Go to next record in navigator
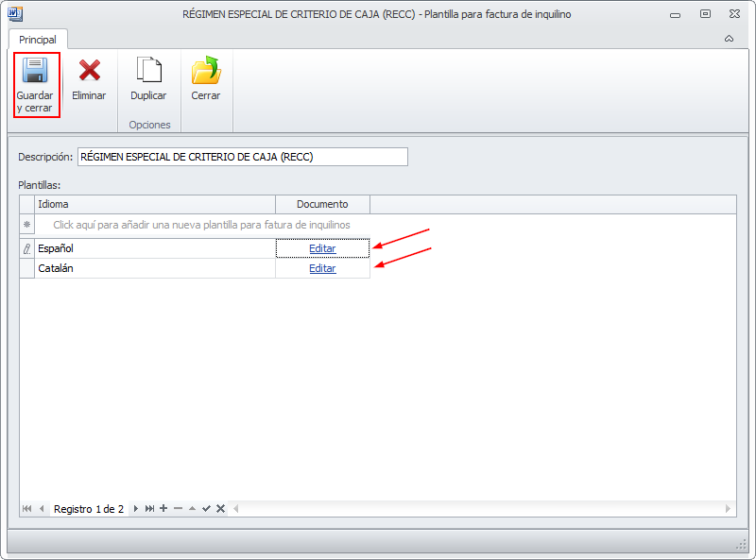Screen dimensions: 756x560 (x=136, y=508)
